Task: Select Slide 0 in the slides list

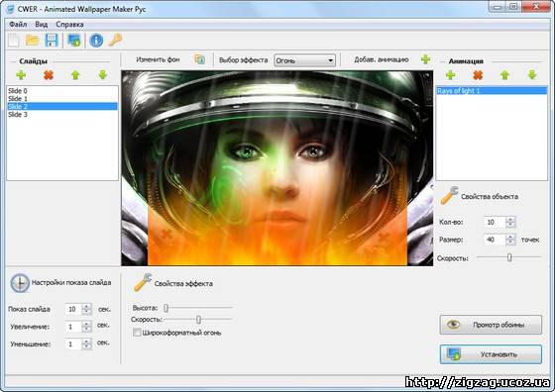Action: 62,91
